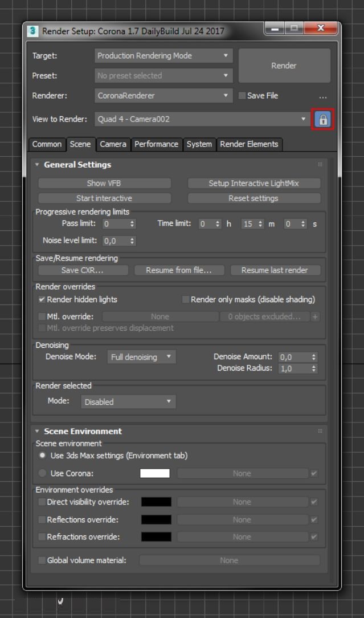Image resolution: width=364 pixels, height=618 pixels.
Task: Open the Target dropdown
Action: [163, 55]
